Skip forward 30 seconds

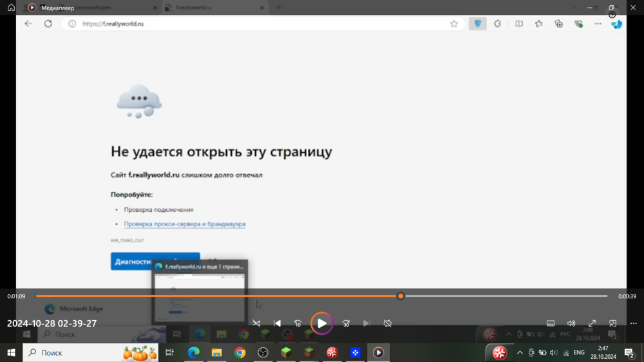coord(346,323)
